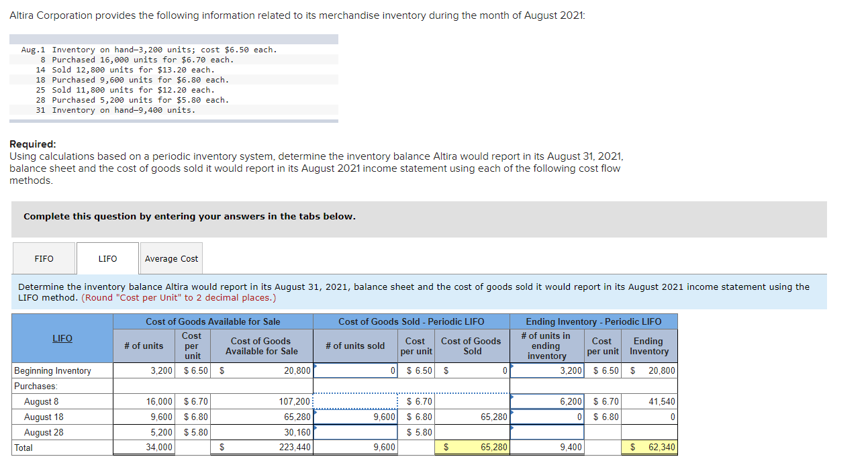Edit August 8 ending inventory units 6,200
The image size is (868, 463).
(546, 401)
